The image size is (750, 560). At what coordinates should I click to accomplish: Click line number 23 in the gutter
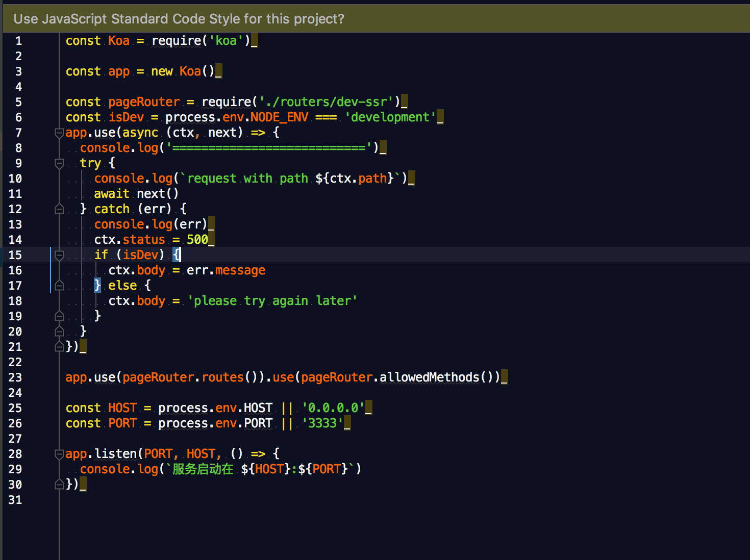click(15, 377)
